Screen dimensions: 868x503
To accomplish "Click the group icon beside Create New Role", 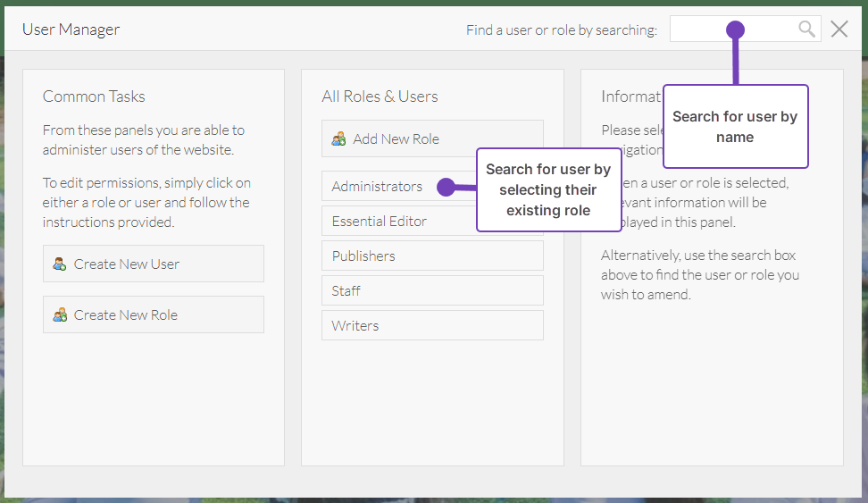I will click(x=60, y=314).
